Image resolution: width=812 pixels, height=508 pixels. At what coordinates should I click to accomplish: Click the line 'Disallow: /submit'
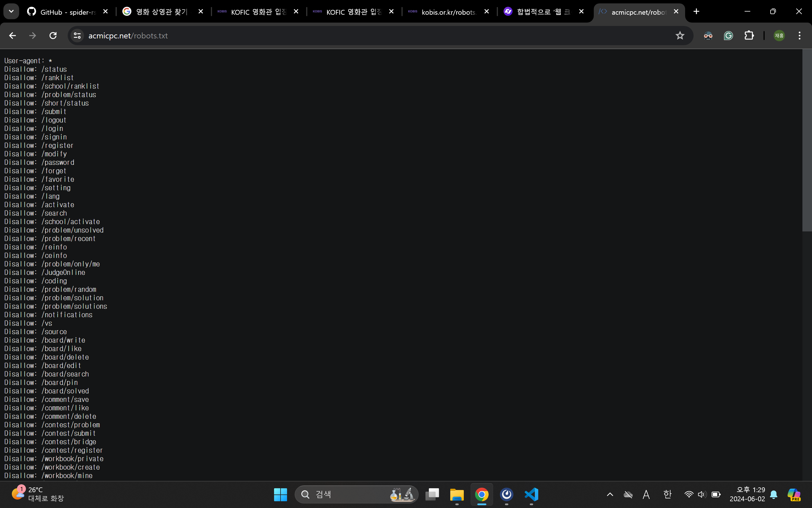(x=35, y=111)
